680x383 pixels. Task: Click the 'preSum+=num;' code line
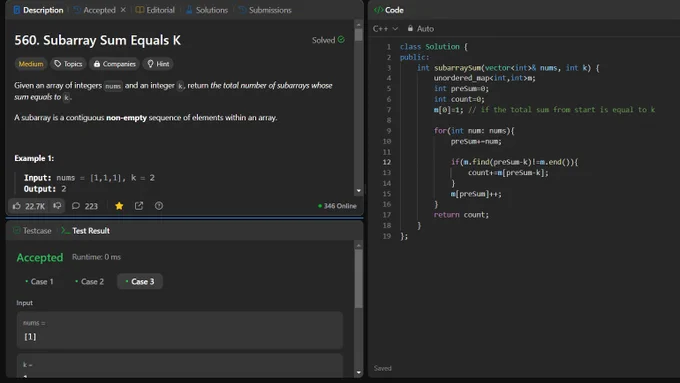pyautogui.click(x=476, y=141)
